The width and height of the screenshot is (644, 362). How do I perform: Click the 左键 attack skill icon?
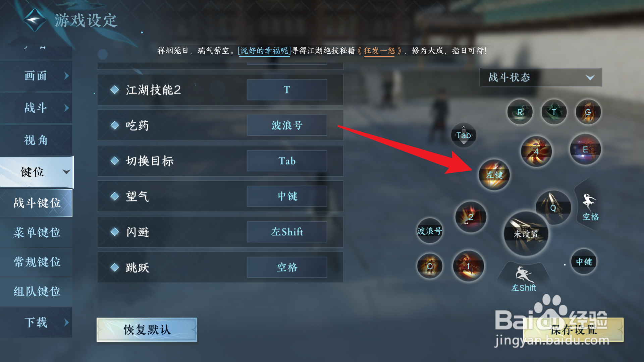point(494,175)
